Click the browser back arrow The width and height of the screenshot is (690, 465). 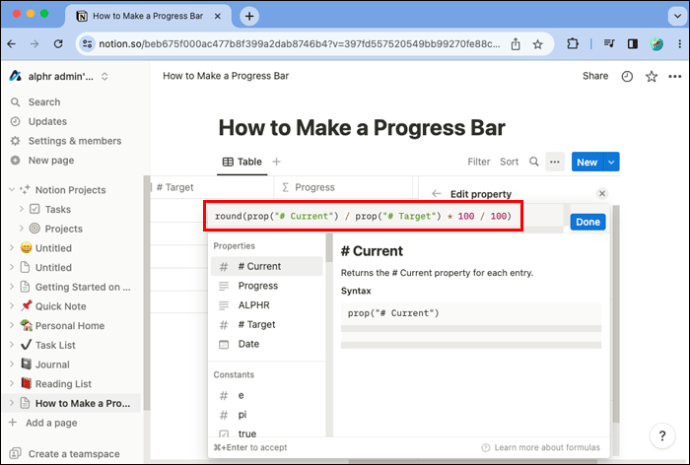pyautogui.click(x=12, y=44)
